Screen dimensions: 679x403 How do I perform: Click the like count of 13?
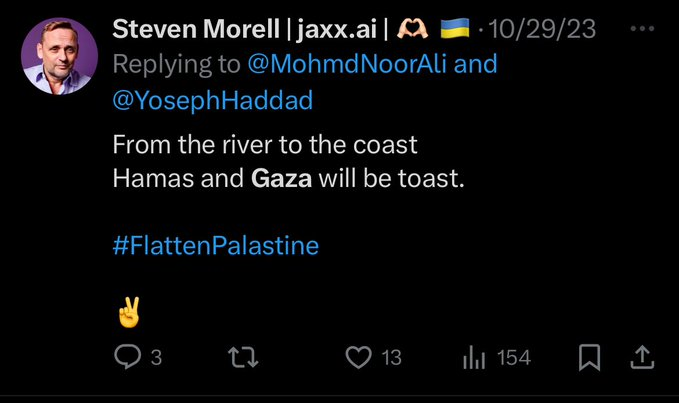[391, 358]
